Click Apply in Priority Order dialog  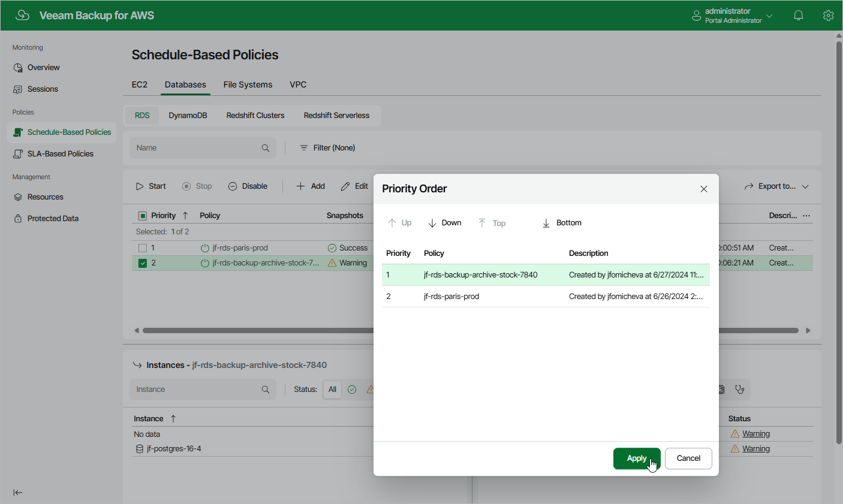click(637, 458)
